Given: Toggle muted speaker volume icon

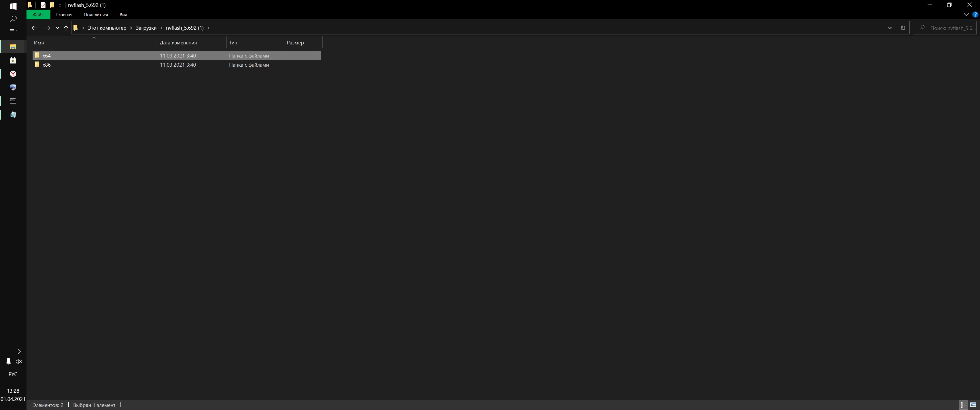Looking at the screenshot, I should (19, 362).
